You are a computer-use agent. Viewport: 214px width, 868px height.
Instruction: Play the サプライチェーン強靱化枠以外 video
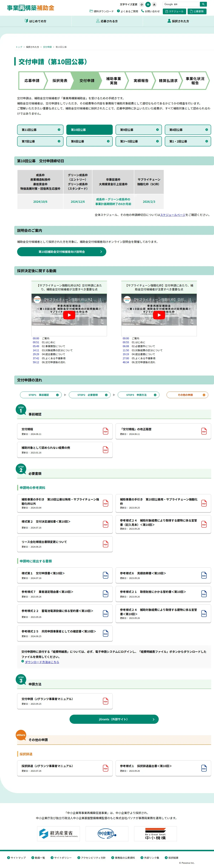(69, 315)
